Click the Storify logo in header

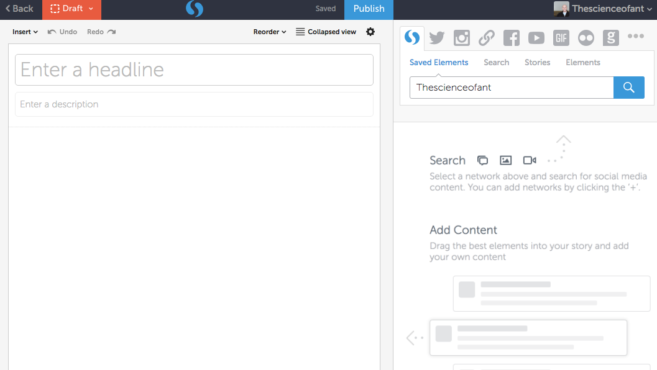[x=194, y=9]
